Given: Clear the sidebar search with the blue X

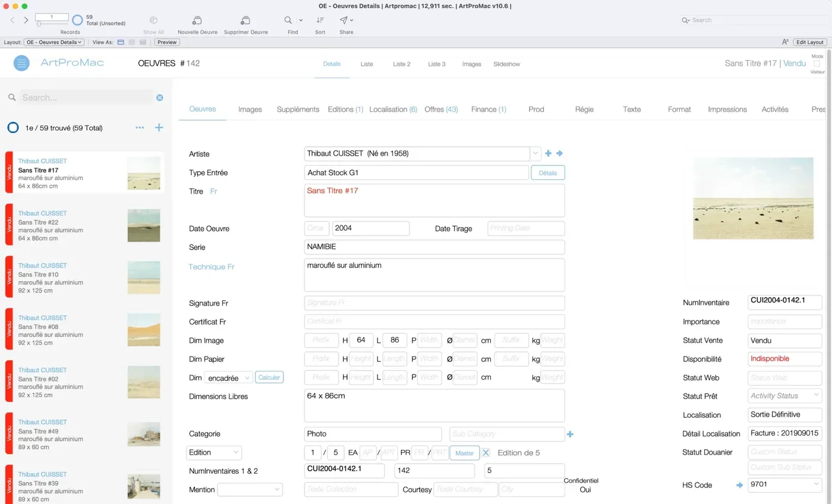Looking at the screenshot, I should pos(160,97).
